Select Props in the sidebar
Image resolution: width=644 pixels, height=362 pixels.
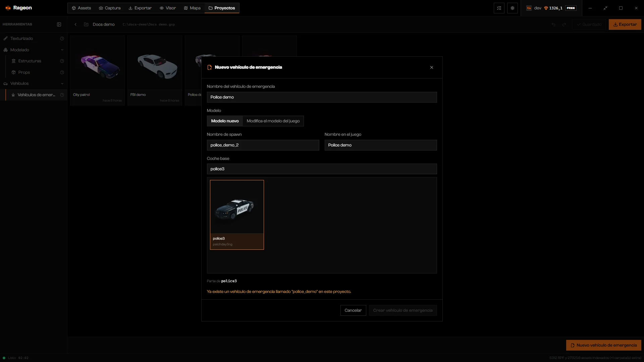[36, 72]
